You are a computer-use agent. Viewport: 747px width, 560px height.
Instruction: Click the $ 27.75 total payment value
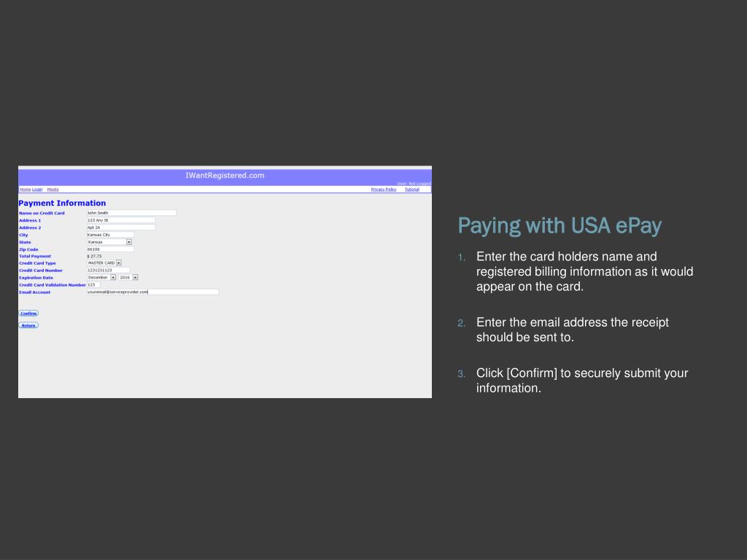point(94,256)
